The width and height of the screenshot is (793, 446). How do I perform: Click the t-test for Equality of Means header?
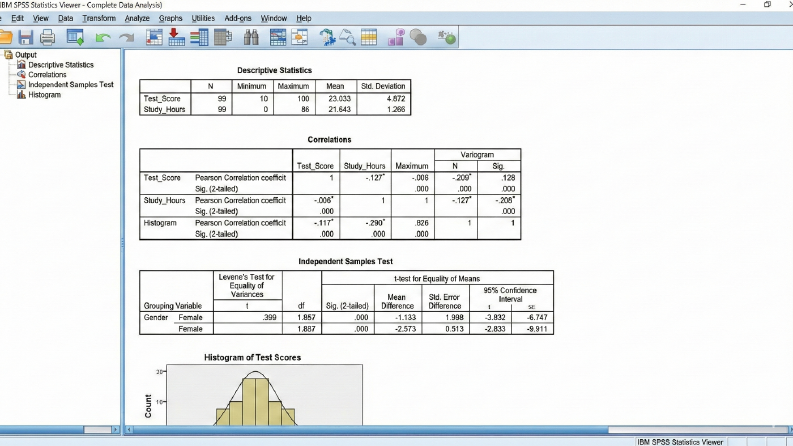tap(437, 279)
